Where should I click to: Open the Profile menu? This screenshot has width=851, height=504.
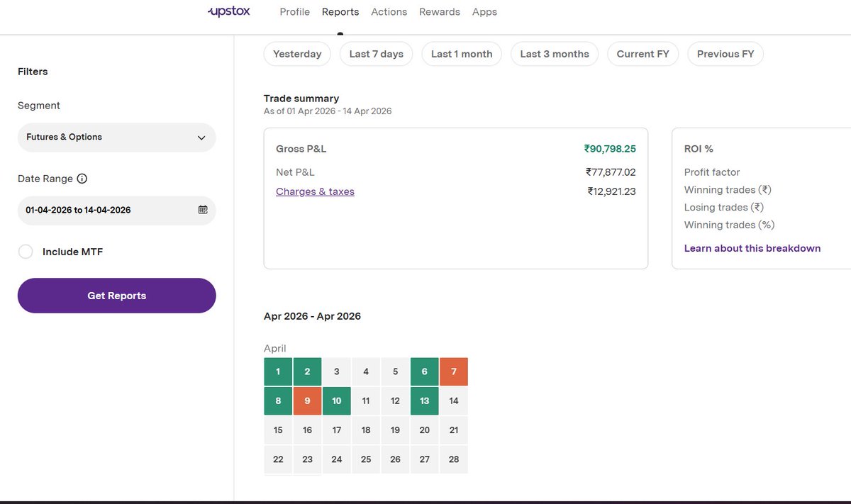295,12
